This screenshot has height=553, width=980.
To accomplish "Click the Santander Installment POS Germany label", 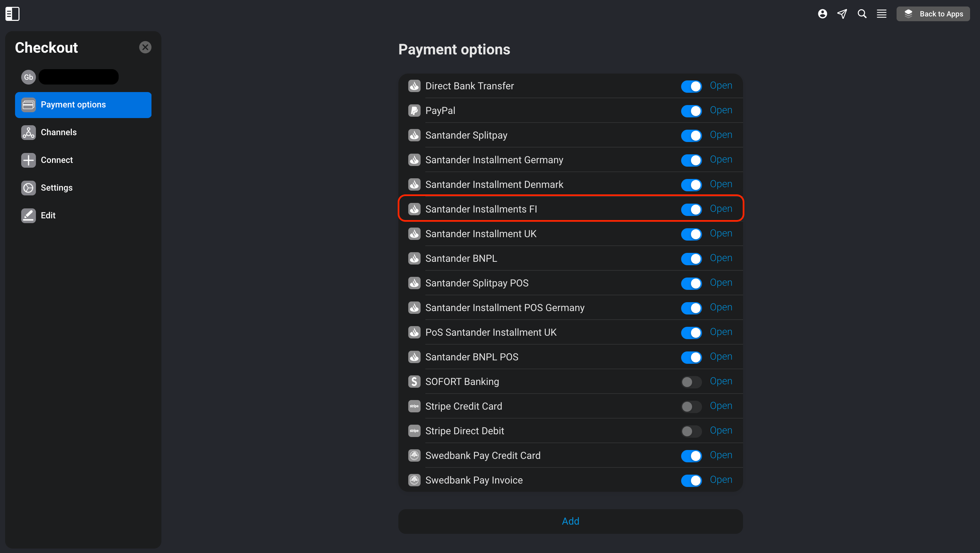I will click(x=504, y=308).
